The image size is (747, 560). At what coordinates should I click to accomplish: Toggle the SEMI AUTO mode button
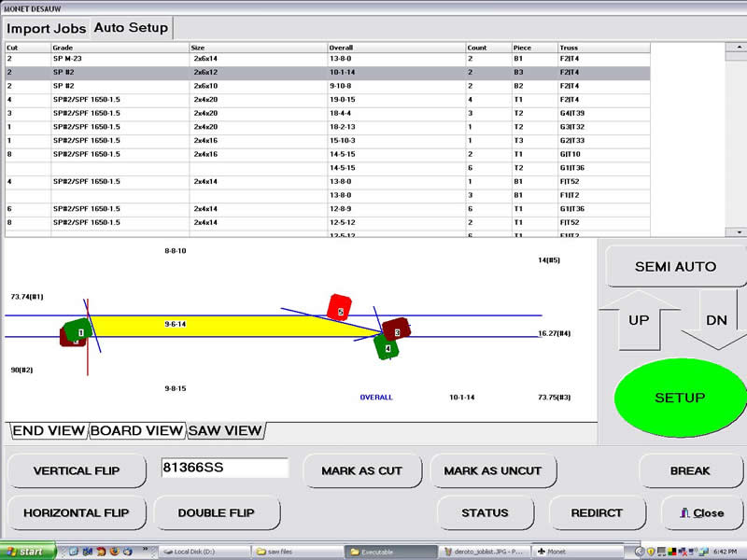point(675,267)
